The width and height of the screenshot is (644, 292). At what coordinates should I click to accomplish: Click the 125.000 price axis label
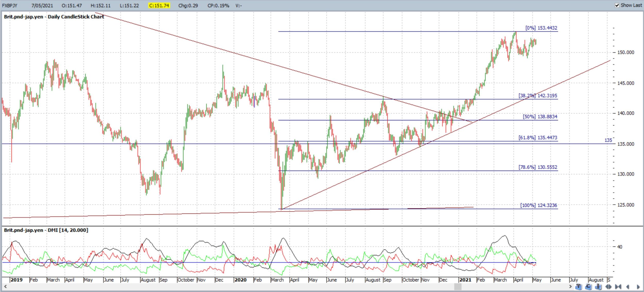(626, 205)
